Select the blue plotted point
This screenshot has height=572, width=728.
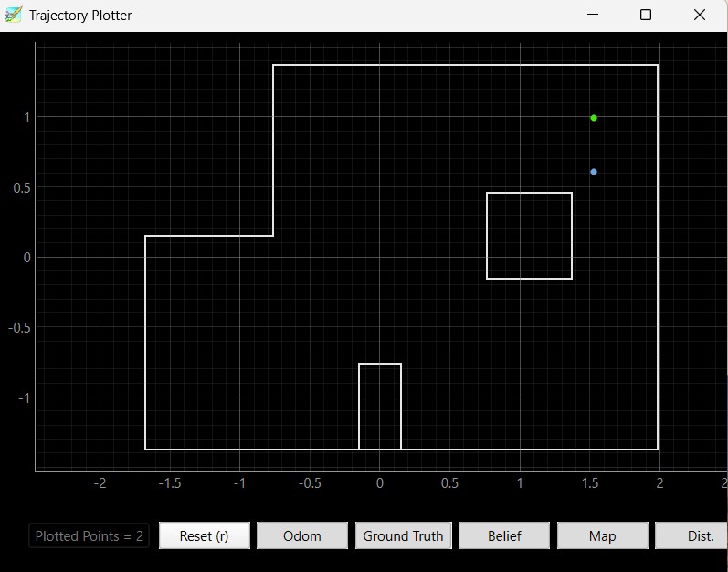point(594,172)
